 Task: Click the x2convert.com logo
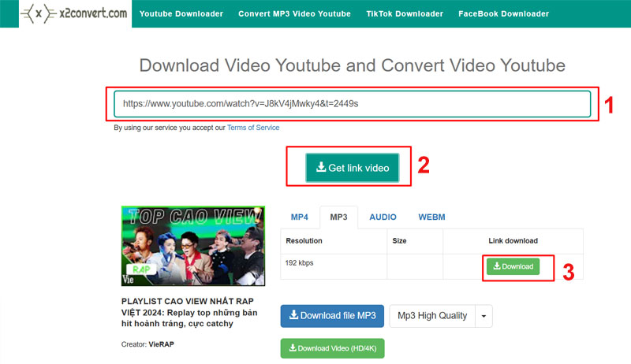(75, 13)
